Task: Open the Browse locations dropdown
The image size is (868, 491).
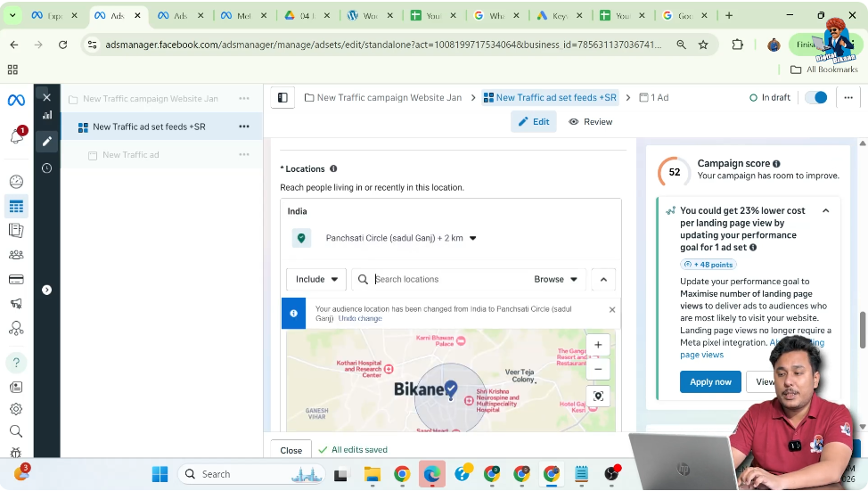Action: 555,280
